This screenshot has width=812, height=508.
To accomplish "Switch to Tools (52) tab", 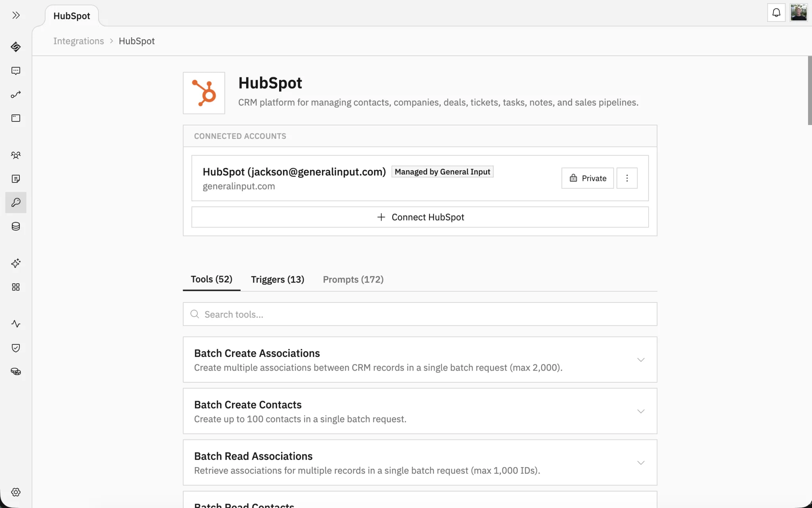I will pos(211,279).
